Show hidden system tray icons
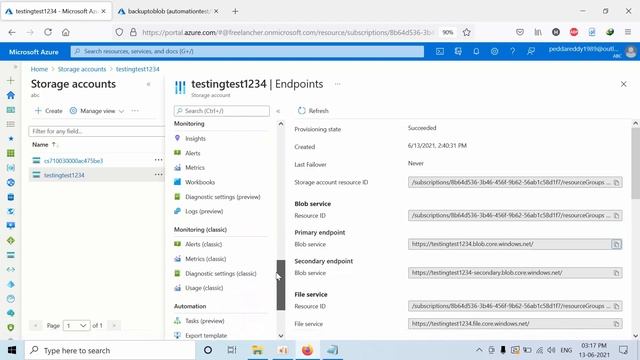Screen dimensions: 640x360 click(479, 350)
